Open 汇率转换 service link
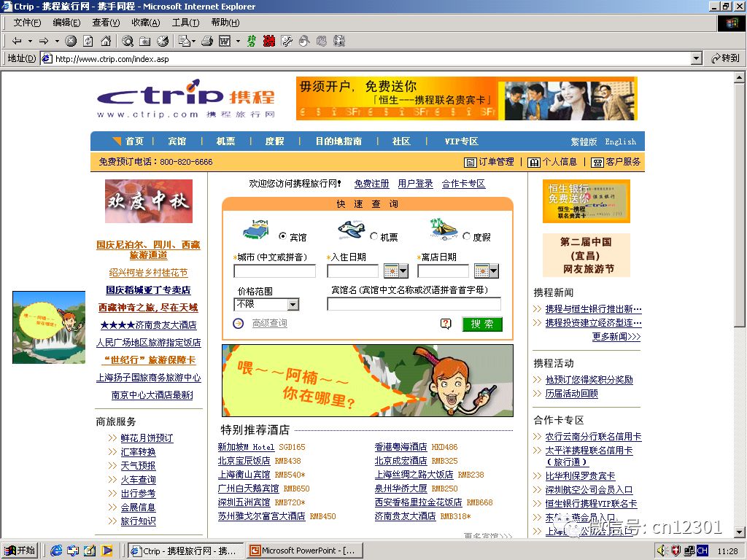 click(x=138, y=452)
